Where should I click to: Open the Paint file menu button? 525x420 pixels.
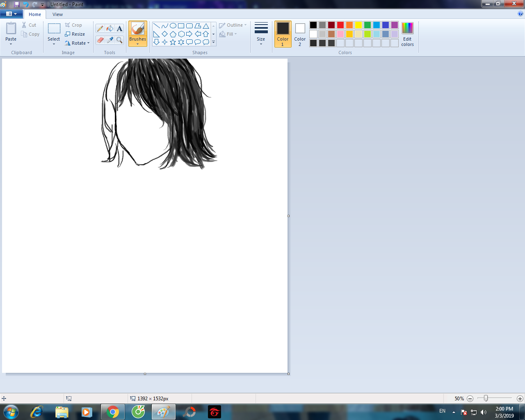point(11,14)
